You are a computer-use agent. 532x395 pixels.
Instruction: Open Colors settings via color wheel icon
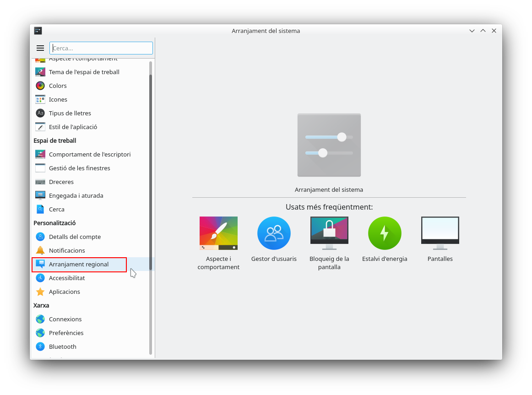coord(40,86)
